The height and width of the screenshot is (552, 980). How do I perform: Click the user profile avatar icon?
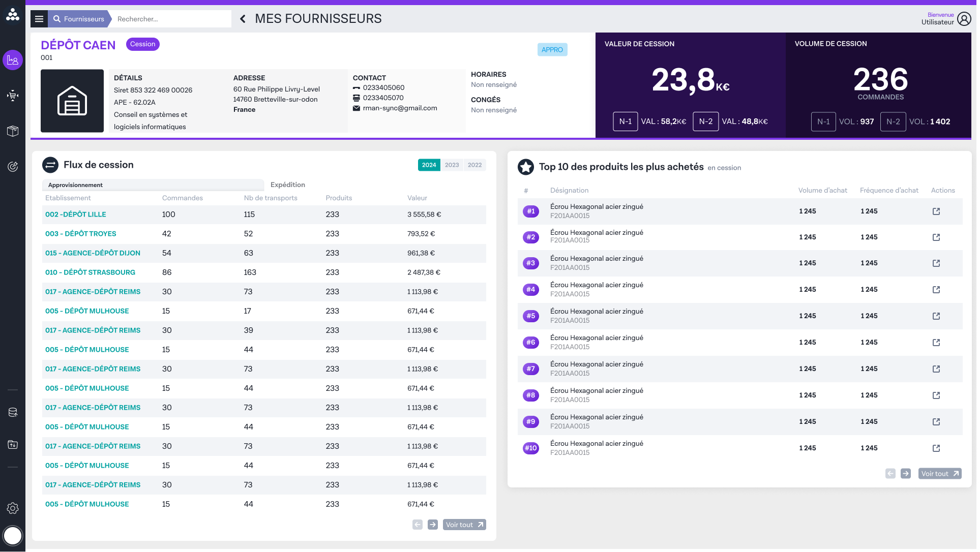[x=964, y=19]
